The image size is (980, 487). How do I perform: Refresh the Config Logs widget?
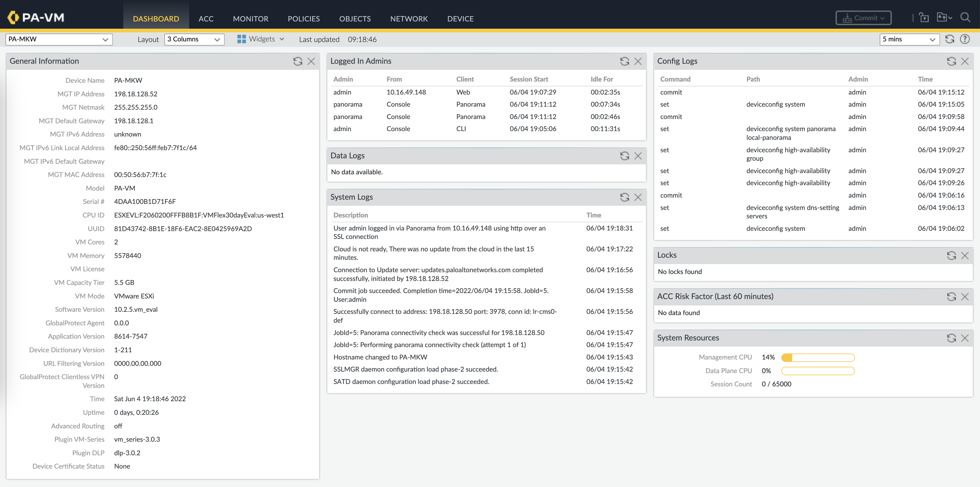pos(951,61)
